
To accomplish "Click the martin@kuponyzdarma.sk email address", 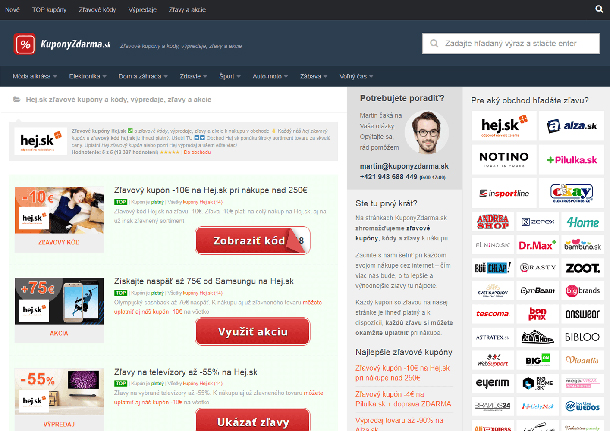I will coord(404,166).
